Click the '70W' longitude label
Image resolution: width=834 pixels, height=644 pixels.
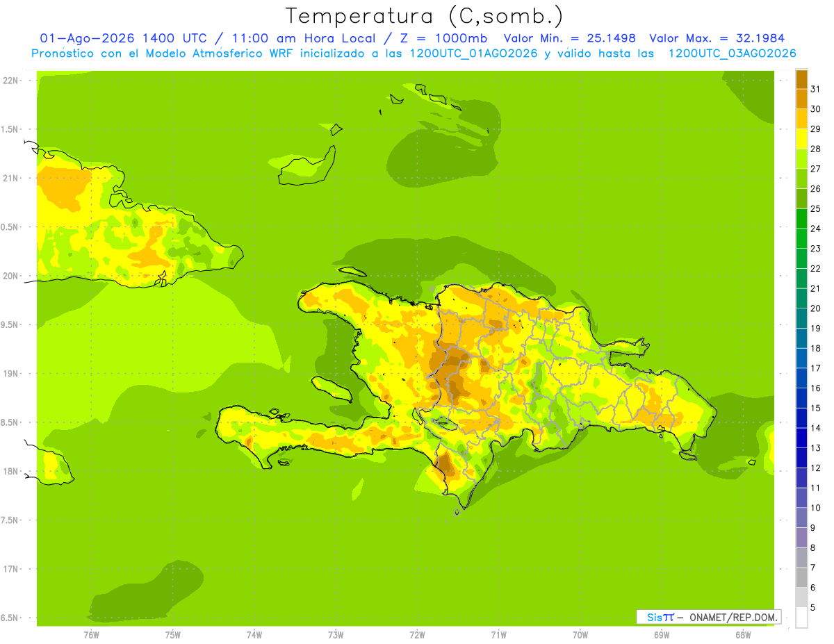pyautogui.click(x=580, y=634)
